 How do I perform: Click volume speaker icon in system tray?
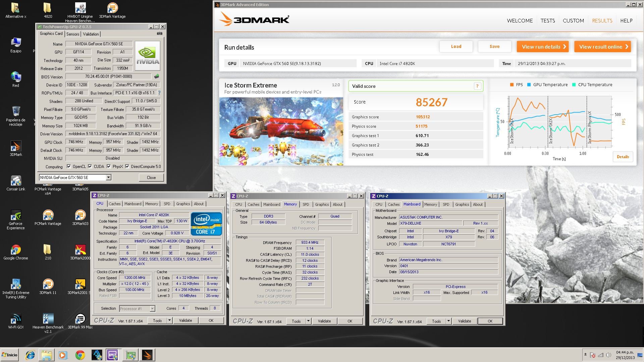pyautogui.click(x=608, y=355)
